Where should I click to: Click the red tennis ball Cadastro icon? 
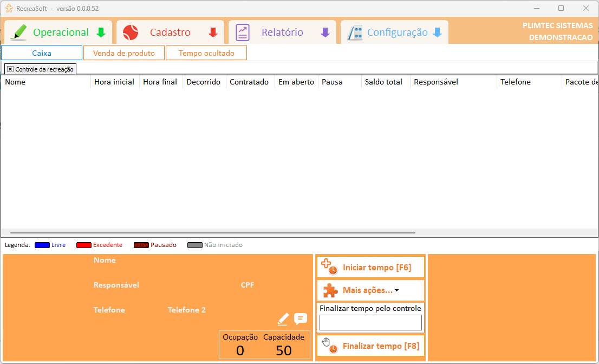pyautogui.click(x=131, y=32)
